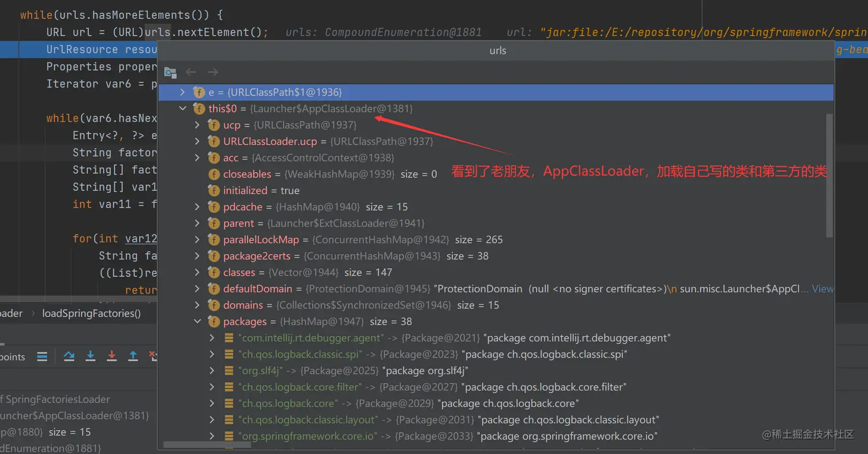
Task: Click the urls popup title bar
Action: 497,51
